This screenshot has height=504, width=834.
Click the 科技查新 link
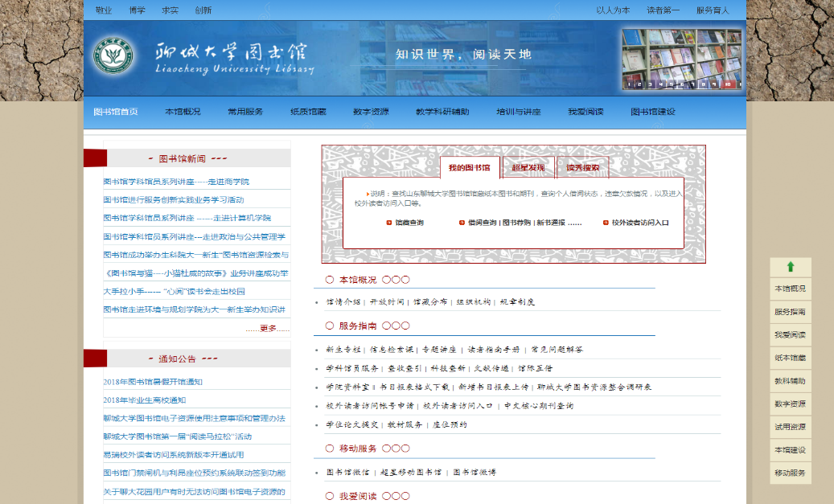448,368
